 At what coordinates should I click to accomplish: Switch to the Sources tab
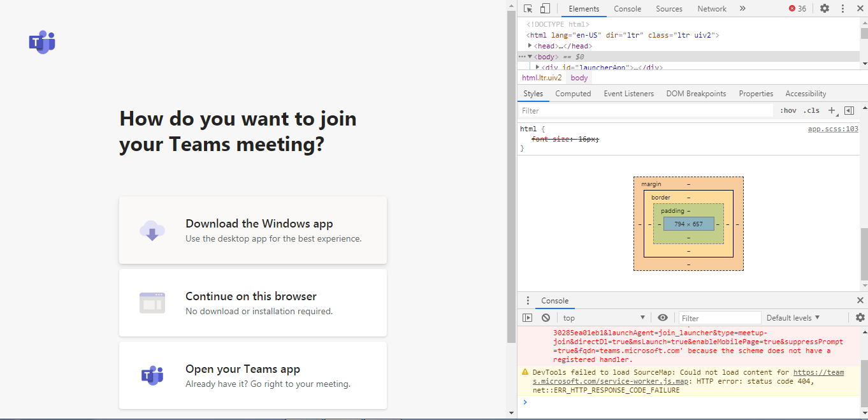tap(669, 9)
